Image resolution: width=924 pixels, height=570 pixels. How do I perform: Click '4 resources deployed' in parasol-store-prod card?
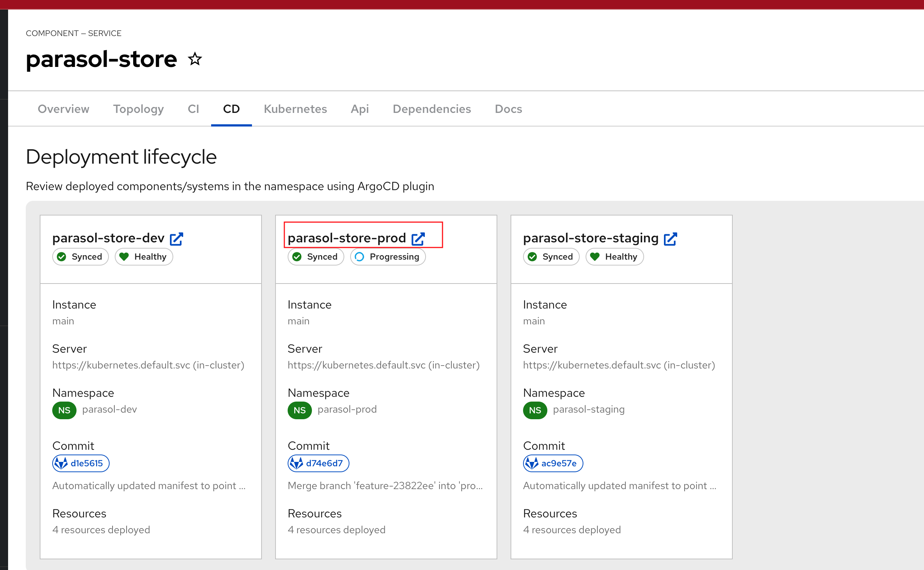pyautogui.click(x=336, y=530)
